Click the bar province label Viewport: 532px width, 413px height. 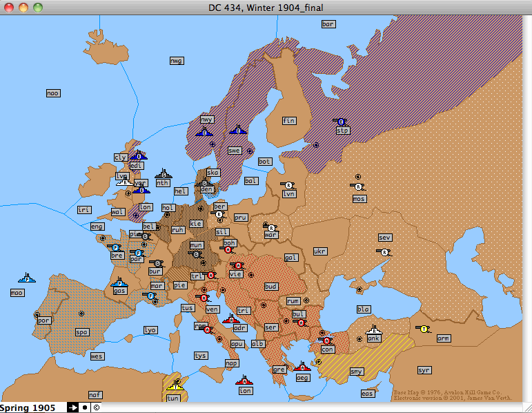coord(328,24)
